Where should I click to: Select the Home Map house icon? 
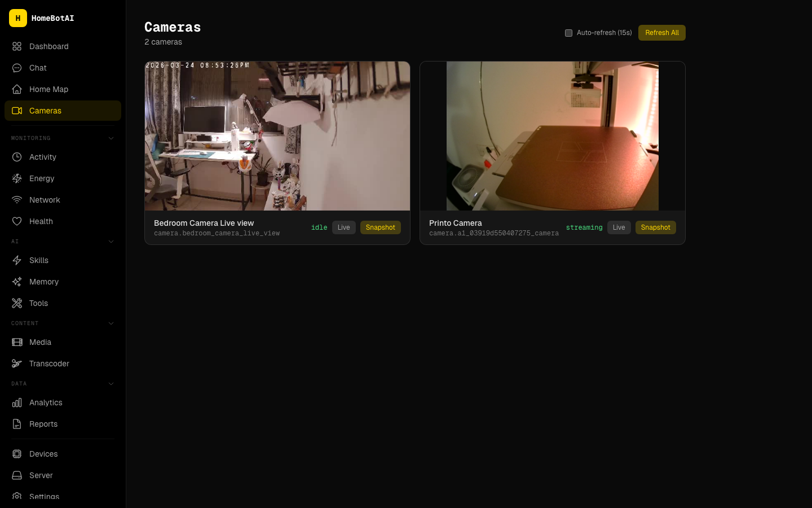(x=17, y=89)
